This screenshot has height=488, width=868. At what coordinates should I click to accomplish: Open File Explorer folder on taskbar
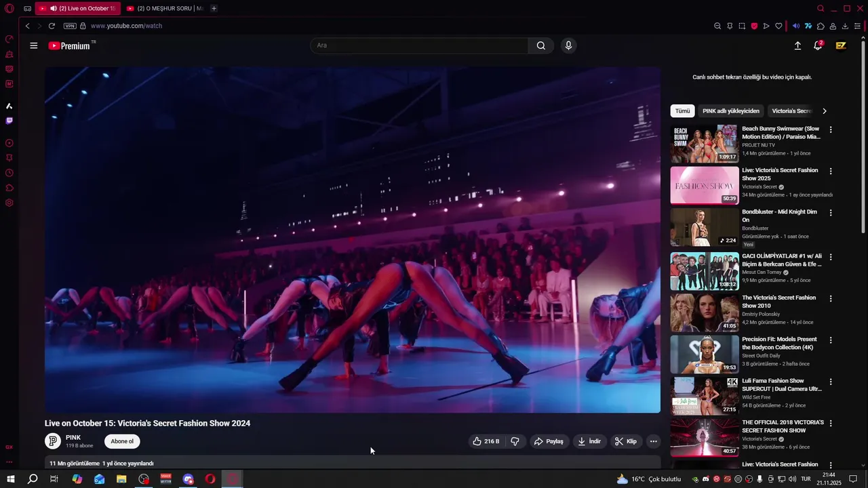(121, 479)
